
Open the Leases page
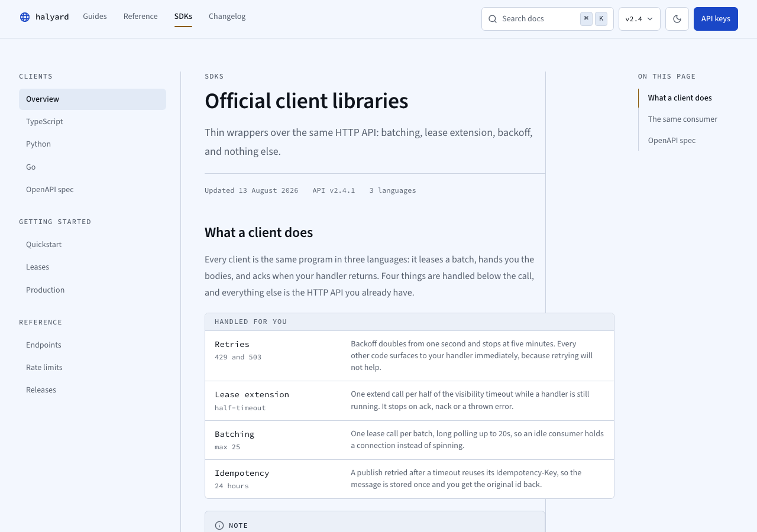(x=92, y=267)
